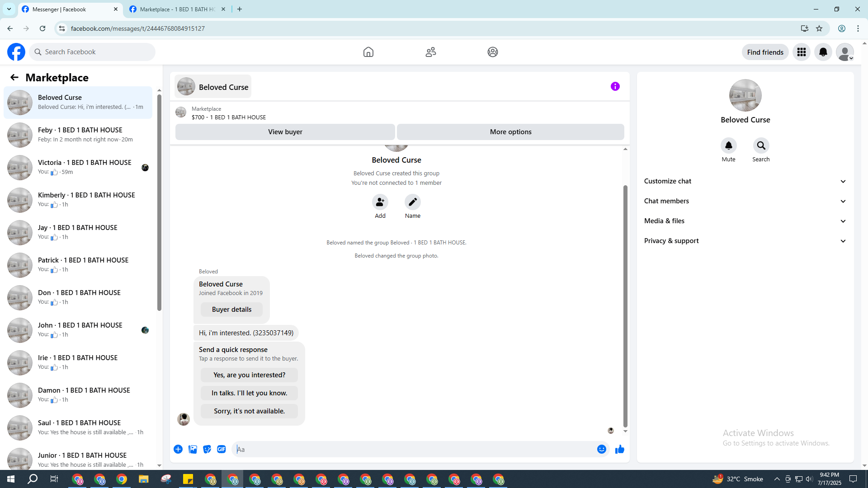Open the Friends icon in top navigation
The height and width of the screenshot is (488, 868).
431,52
